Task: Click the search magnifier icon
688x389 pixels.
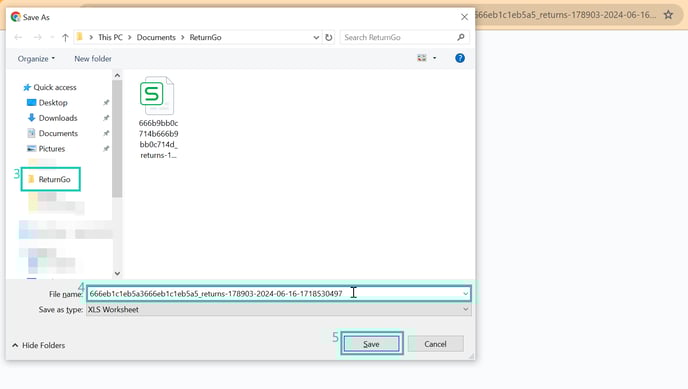Action: 461,37
